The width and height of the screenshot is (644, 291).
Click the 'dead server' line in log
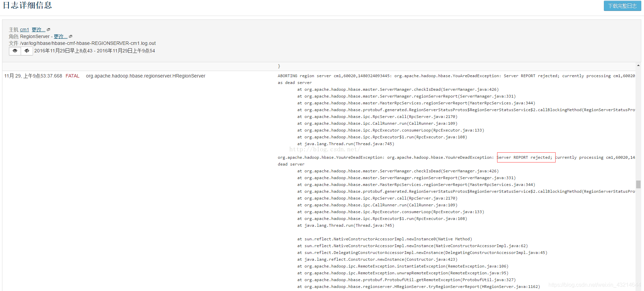[x=291, y=164]
